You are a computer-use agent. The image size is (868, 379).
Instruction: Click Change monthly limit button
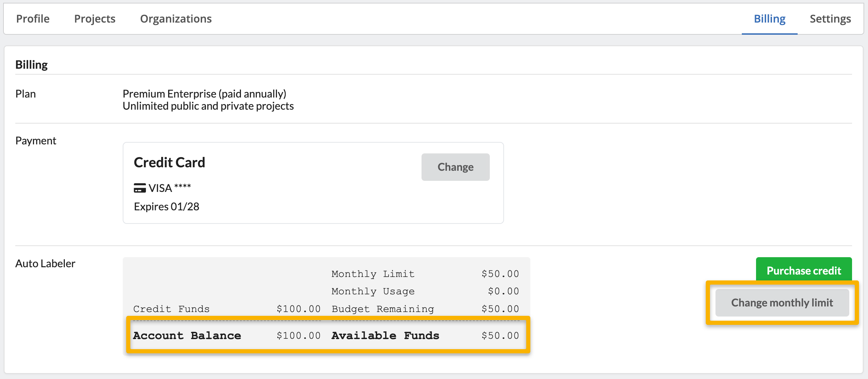point(782,303)
